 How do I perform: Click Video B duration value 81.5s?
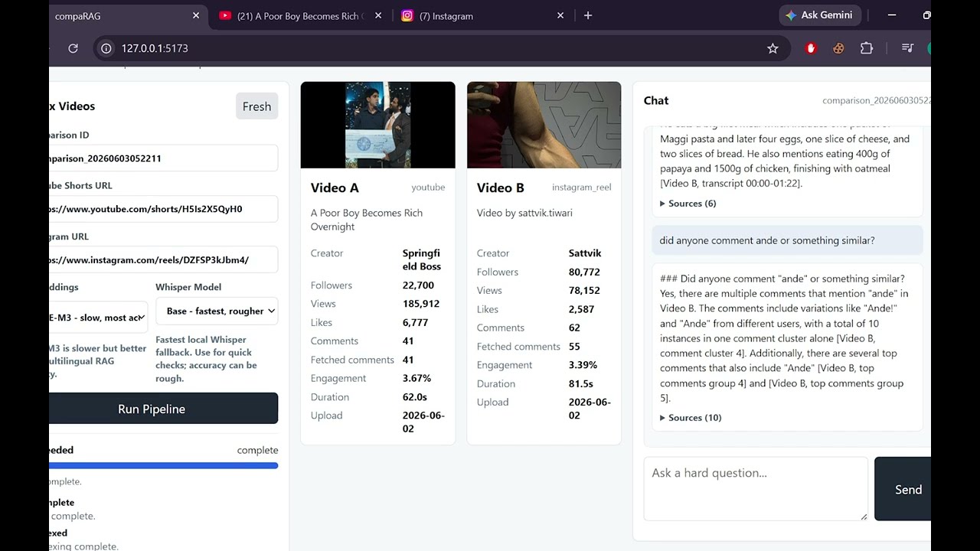click(x=582, y=384)
